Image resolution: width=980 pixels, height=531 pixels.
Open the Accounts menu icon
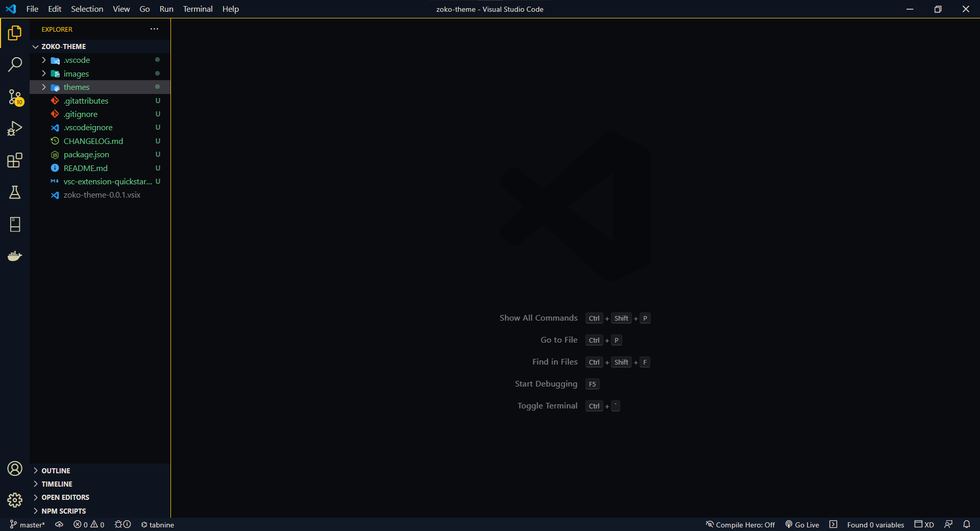pos(15,468)
